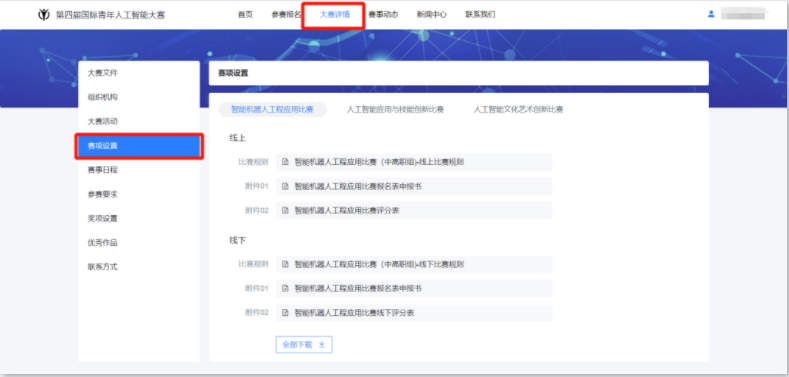Screen dimensions: 789x377
Task: Click the 线上 section heading
Action: tap(238, 138)
